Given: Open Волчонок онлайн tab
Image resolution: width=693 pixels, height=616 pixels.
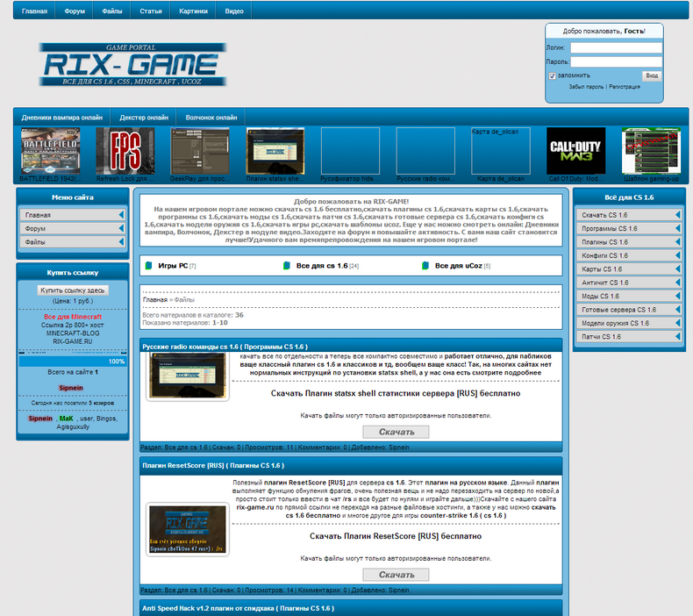Looking at the screenshot, I should [x=211, y=118].
